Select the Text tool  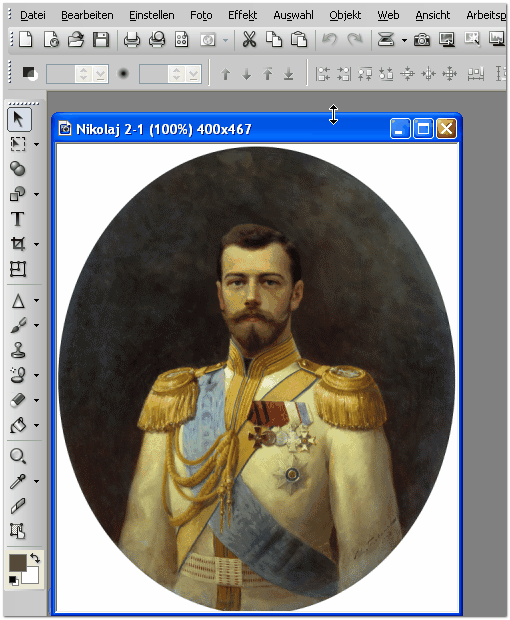pyautogui.click(x=18, y=219)
